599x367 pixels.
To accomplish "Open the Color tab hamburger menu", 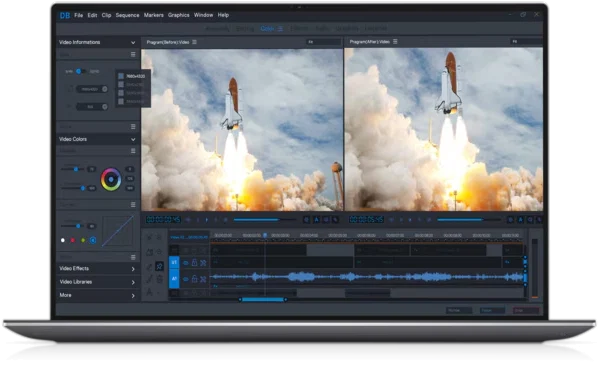I will (x=280, y=29).
